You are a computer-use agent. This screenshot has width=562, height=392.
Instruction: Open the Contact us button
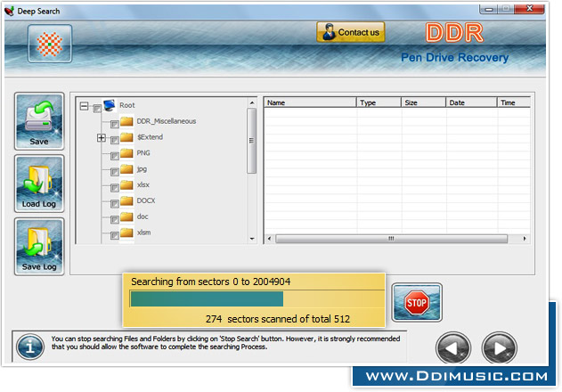(351, 32)
